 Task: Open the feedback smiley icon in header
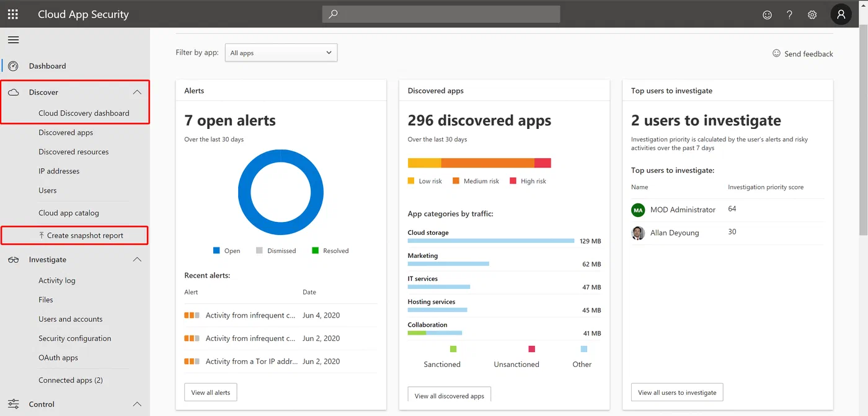(x=767, y=15)
